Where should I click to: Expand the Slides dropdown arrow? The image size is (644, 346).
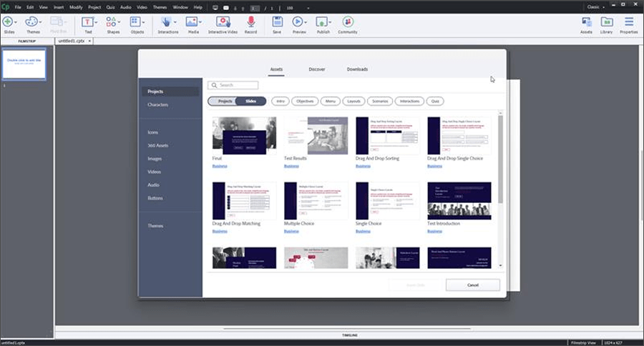16,22
